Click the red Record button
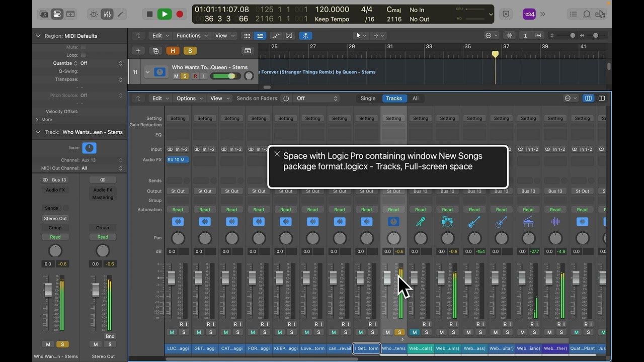 tap(180, 14)
